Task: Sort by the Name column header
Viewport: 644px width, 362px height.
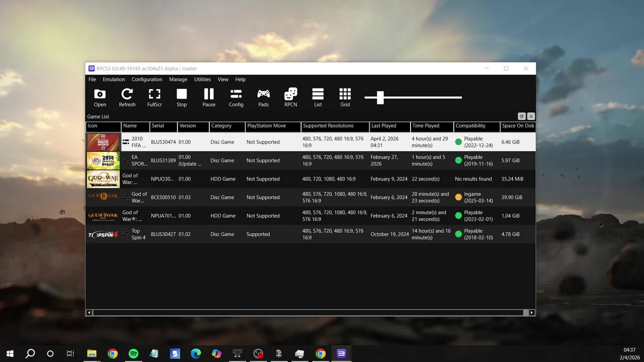Action: click(x=135, y=126)
